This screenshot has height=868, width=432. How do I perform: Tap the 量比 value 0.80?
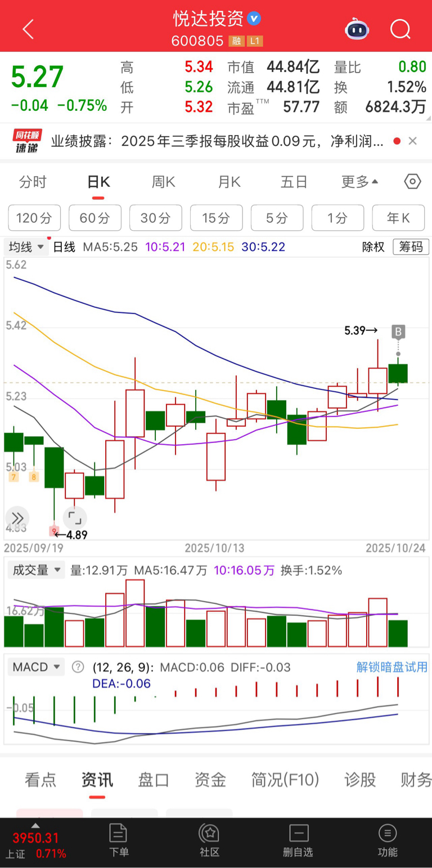[412, 67]
